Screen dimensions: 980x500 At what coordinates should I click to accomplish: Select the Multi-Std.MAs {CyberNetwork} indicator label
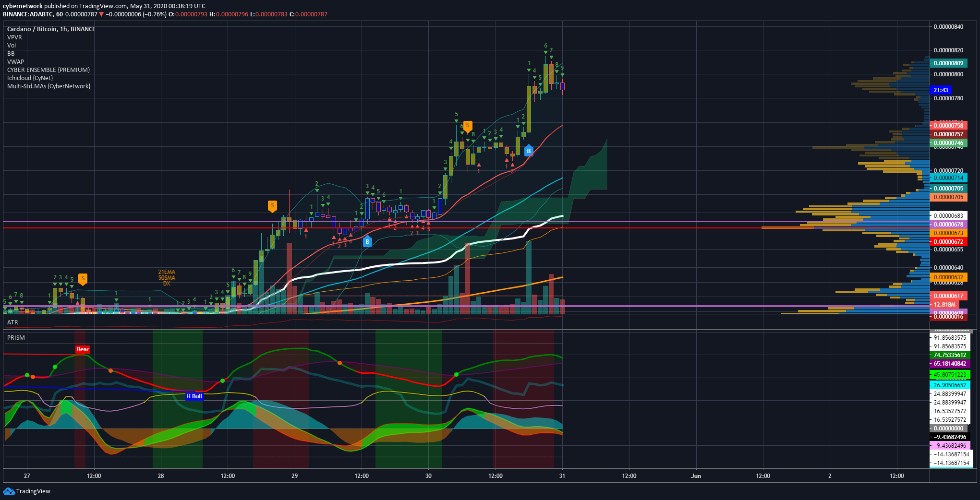pos(48,86)
